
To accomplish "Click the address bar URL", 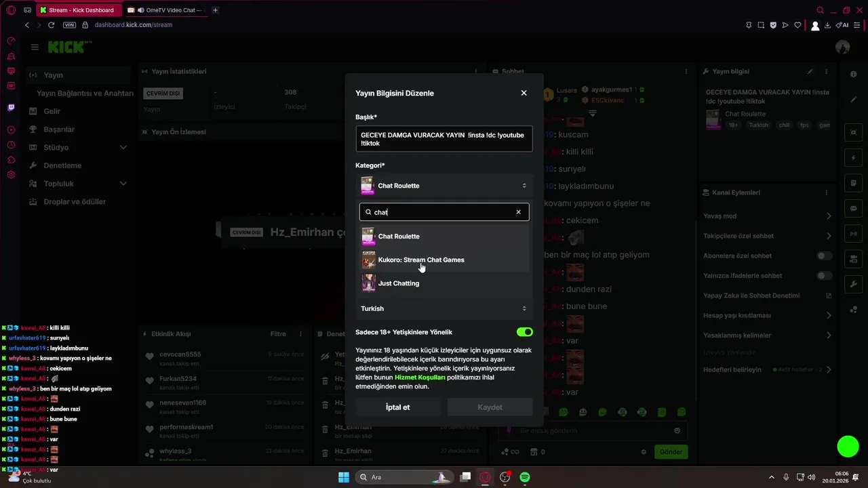I will 134,25.
